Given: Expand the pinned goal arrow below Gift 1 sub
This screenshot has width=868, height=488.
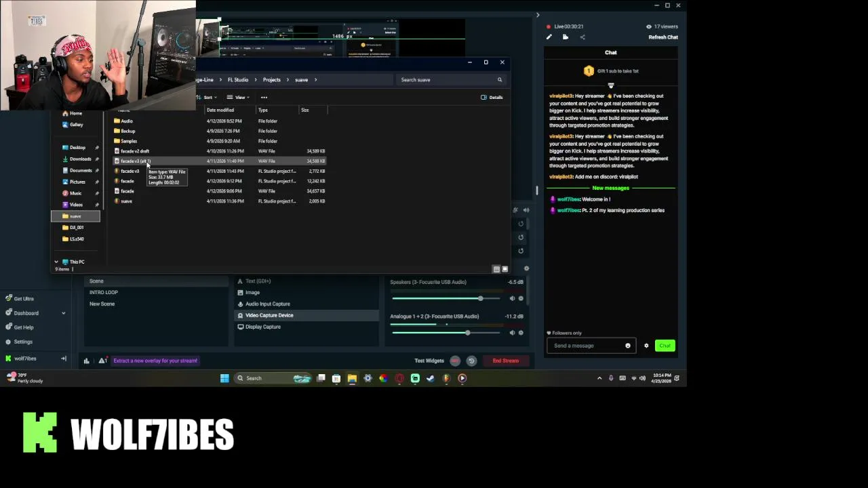Looking at the screenshot, I should 610,85.
